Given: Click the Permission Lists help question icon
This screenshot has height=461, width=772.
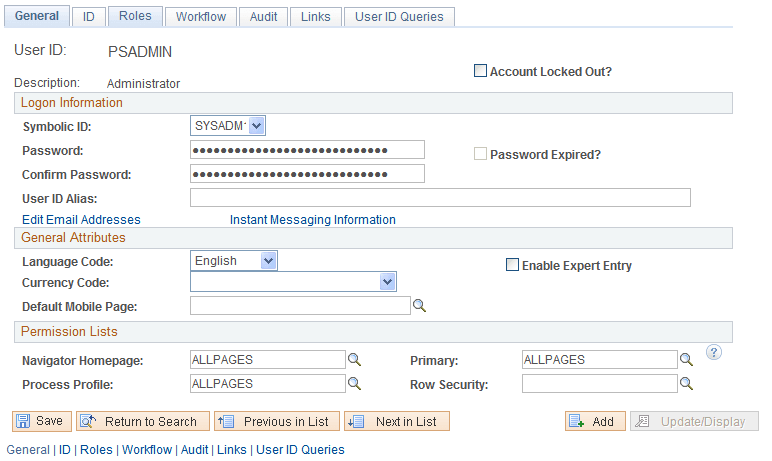Looking at the screenshot, I should (714, 353).
